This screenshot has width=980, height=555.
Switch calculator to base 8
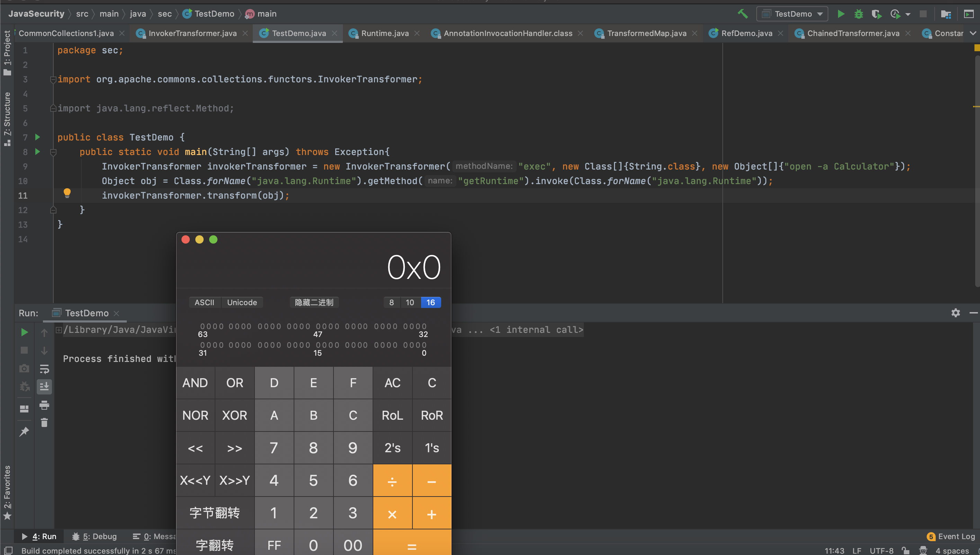pyautogui.click(x=391, y=302)
